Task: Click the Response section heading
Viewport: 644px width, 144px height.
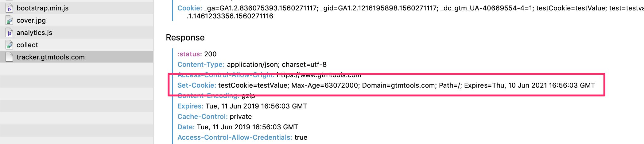Action: click(185, 38)
